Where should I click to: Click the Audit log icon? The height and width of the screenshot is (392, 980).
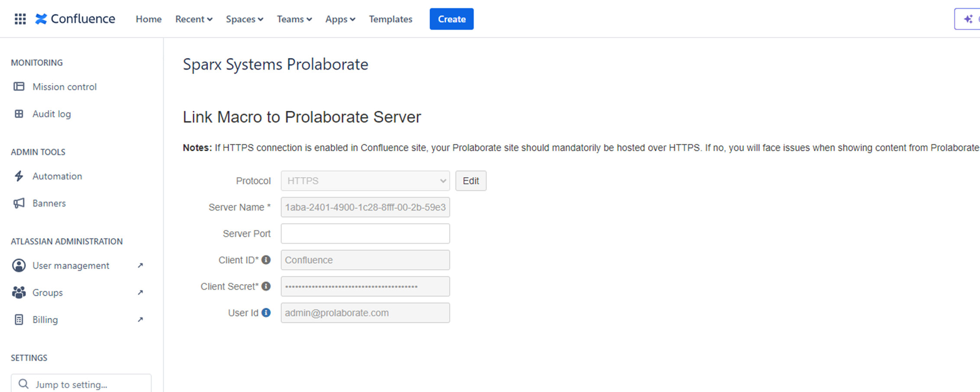19,114
